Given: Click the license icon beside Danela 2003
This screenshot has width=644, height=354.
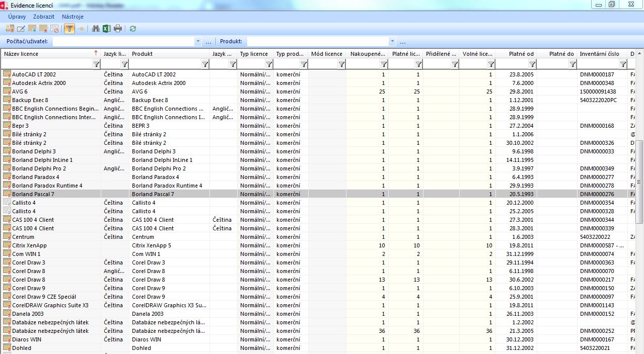Looking at the screenshot, I should point(7,314).
